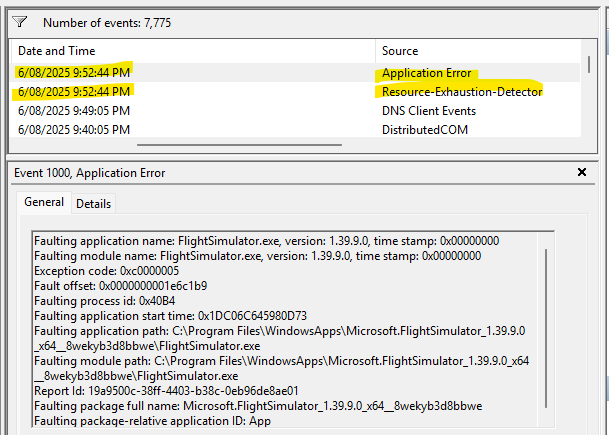The height and width of the screenshot is (435, 609).
Task: Select the Resource-Exhaustion-Detector event
Action: point(461,92)
